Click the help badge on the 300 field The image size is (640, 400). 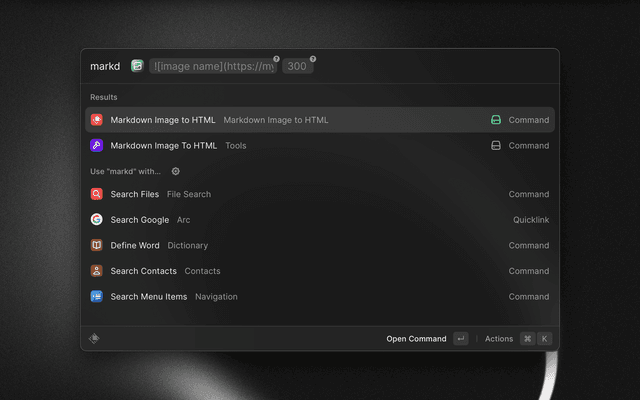pyautogui.click(x=312, y=59)
